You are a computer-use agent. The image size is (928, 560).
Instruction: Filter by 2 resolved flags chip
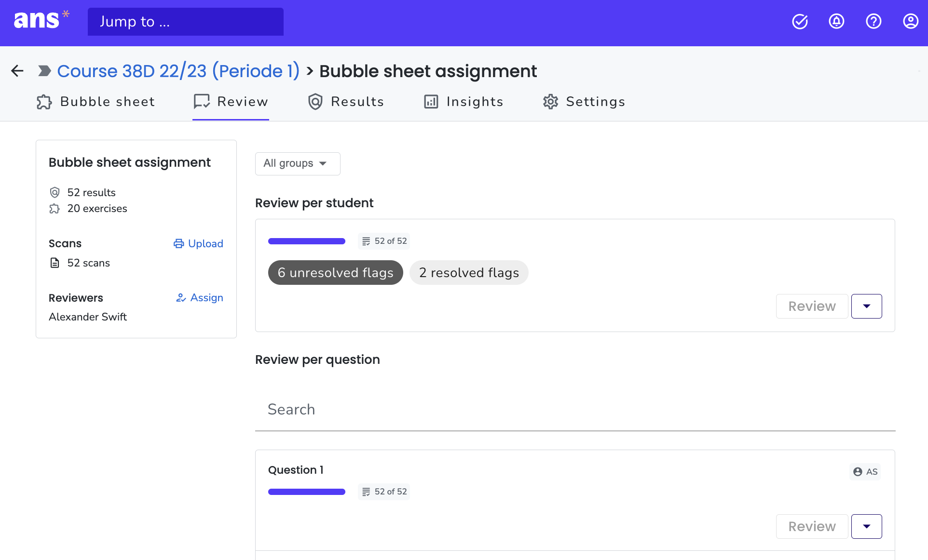click(469, 273)
